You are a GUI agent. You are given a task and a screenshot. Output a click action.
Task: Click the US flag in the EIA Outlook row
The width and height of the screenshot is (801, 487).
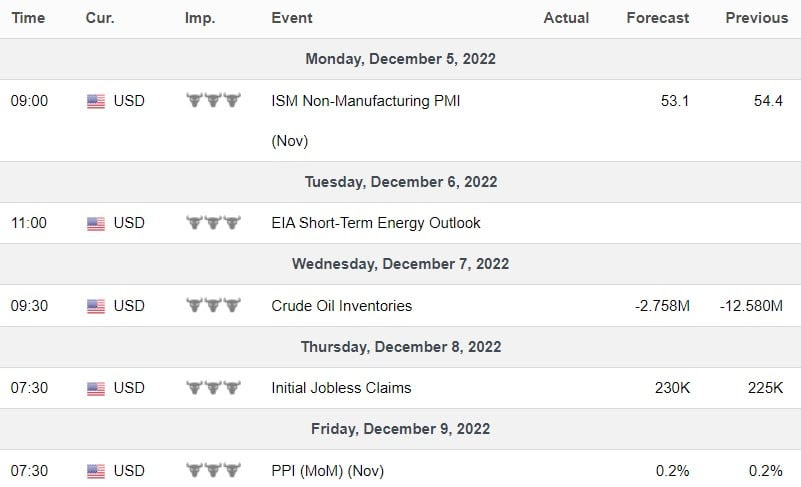tap(96, 223)
